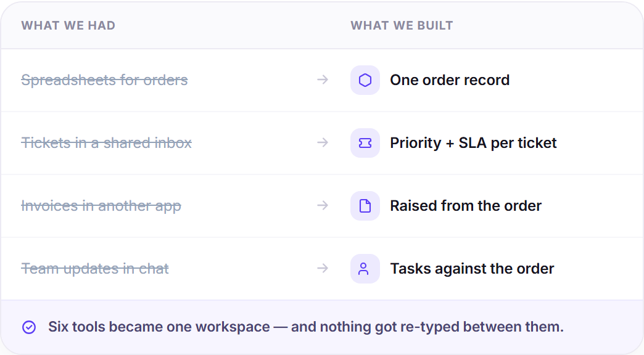Click the 'One order record' label

coord(450,80)
